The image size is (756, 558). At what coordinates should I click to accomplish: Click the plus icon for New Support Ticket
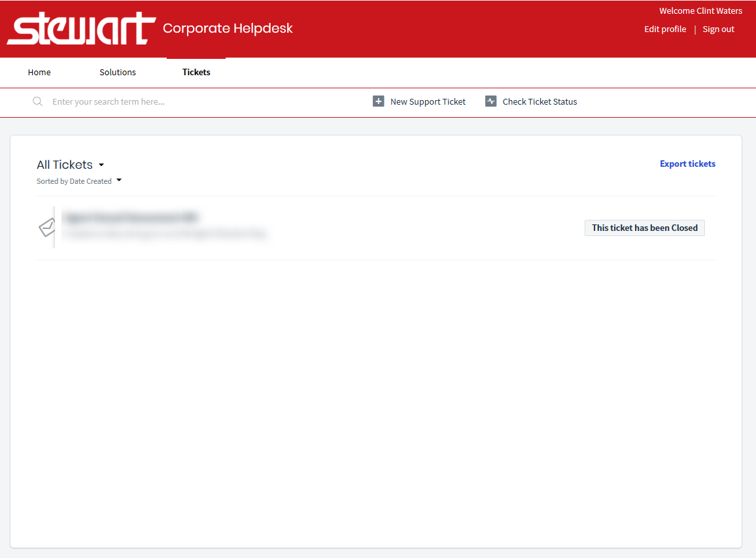(379, 101)
